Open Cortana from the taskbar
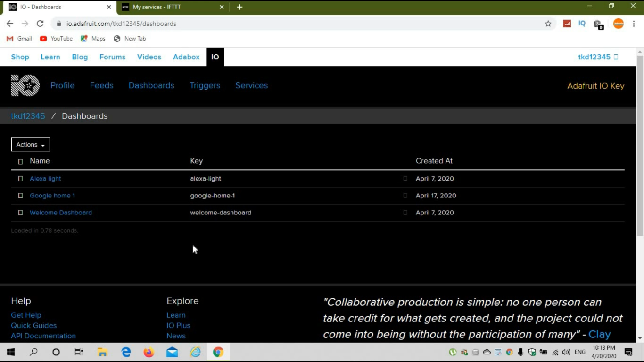644x362 pixels. (x=56, y=352)
